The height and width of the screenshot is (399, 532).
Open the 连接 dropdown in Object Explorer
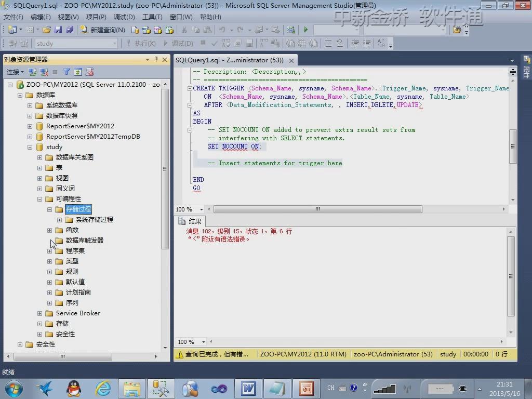click(15, 72)
